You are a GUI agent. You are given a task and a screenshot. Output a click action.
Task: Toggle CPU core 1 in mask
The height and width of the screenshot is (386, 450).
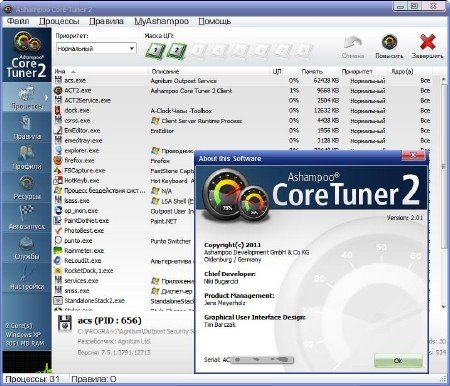[155, 51]
